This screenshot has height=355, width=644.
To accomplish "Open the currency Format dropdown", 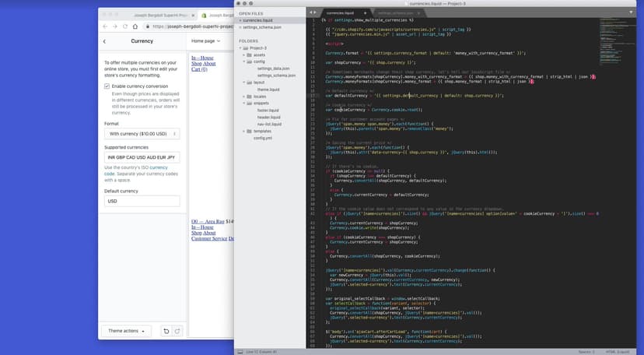I will coord(142,134).
